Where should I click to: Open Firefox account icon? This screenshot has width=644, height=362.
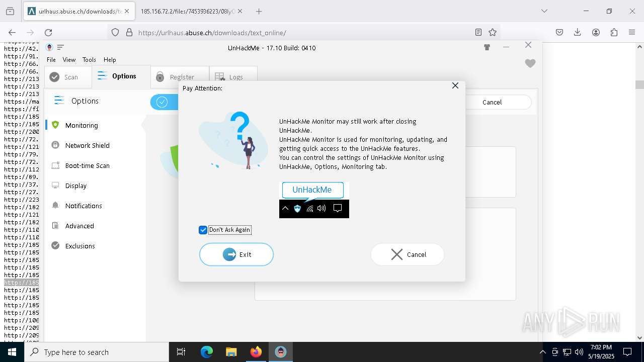pyautogui.click(x=596, y=32)
